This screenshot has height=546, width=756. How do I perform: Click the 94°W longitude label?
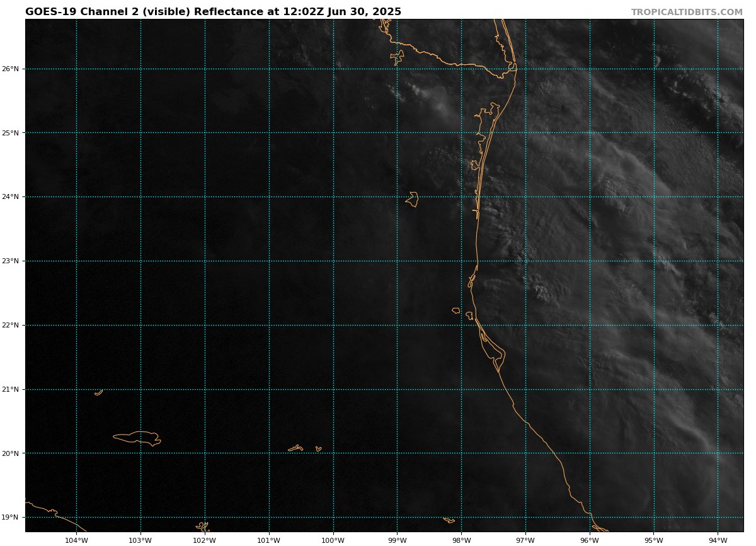pyautogui.click(x=718, y=540)
